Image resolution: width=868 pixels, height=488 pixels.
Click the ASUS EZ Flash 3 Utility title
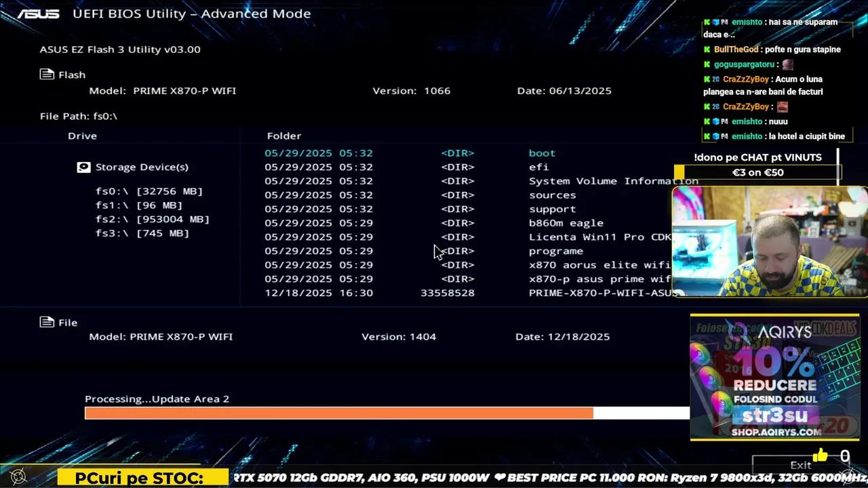coord(120,49)
